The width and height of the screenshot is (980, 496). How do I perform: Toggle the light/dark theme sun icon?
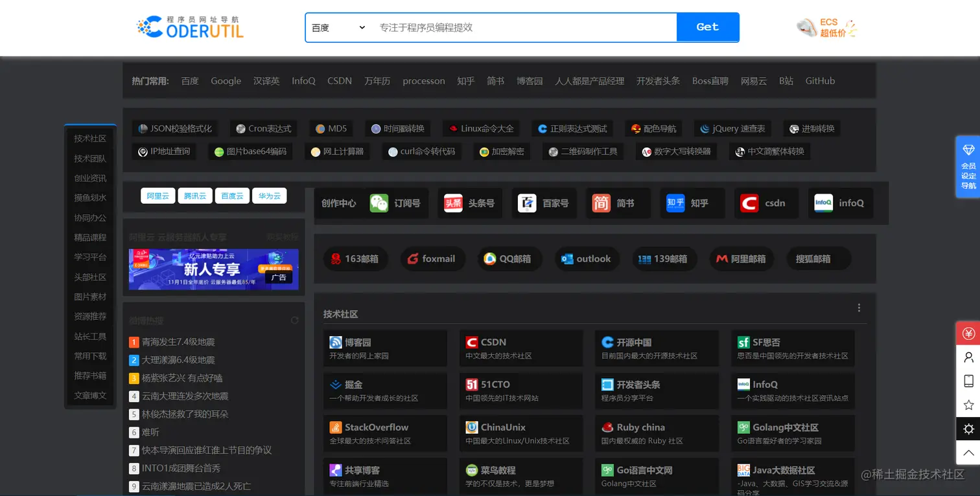pyautogui.click(x=968, y=429)
